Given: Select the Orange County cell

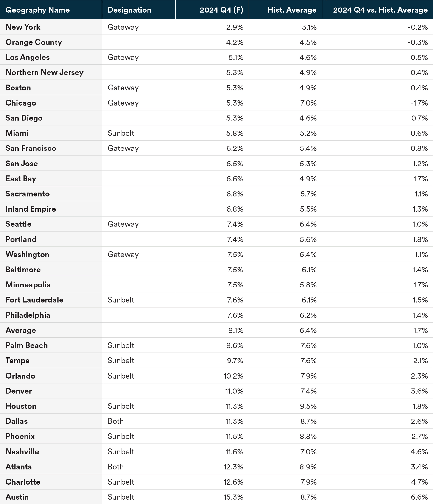Looking at the screenshot, I should point(34,42).
